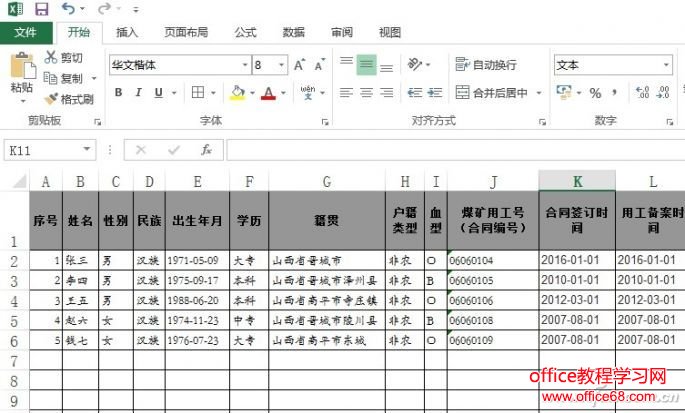The width and height of the screenshot is (685, 413).
Task: Expand the Merge and Center dropdown arrow
Action: click(x=539, y=93)
